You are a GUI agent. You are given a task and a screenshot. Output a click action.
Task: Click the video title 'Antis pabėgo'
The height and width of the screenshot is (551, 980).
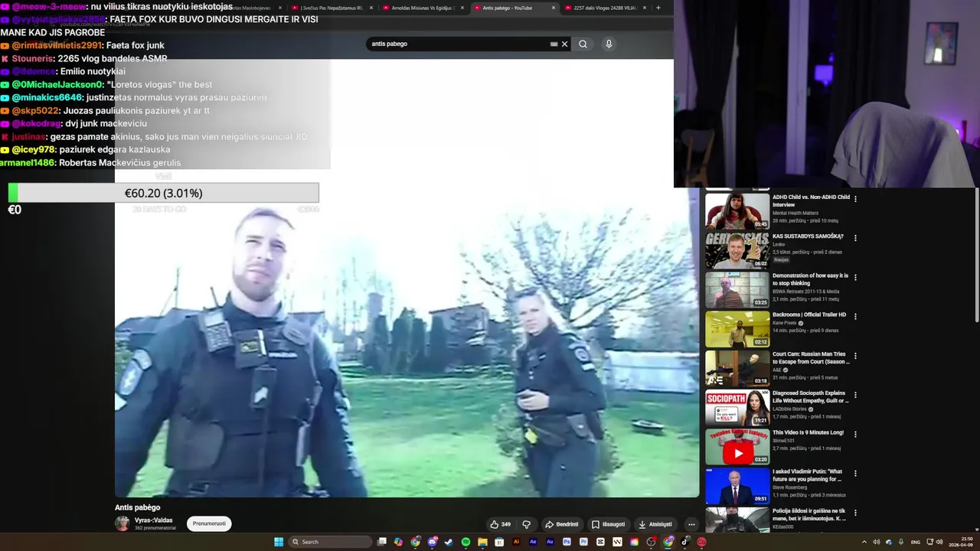click(x=138, y=507)
